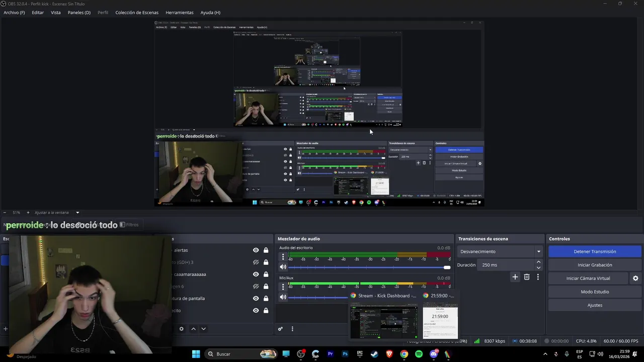
Task: Open Archivo menu
Action: click(14, 13)
